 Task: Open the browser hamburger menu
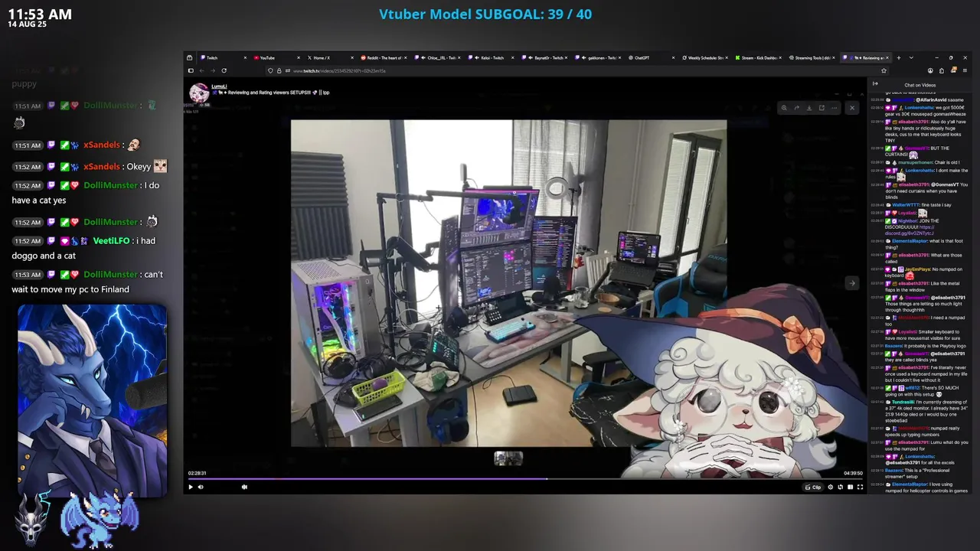[x=965, y=70]
